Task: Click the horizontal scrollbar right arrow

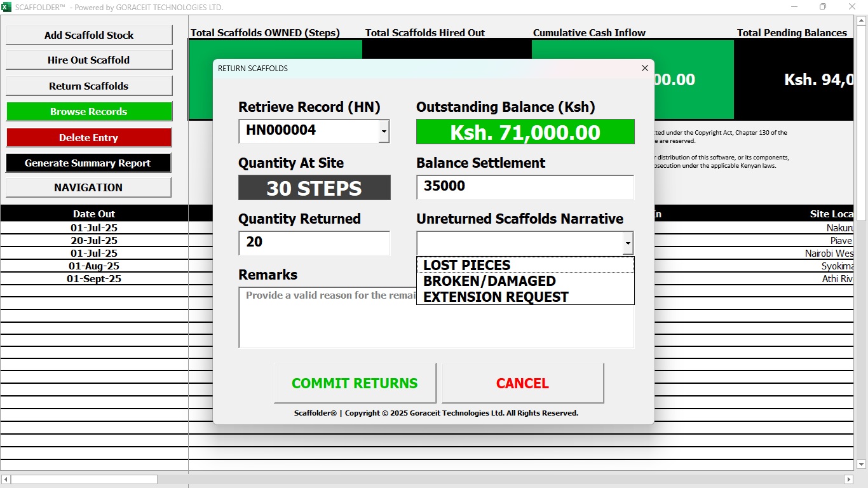Action: click(848, 479)
